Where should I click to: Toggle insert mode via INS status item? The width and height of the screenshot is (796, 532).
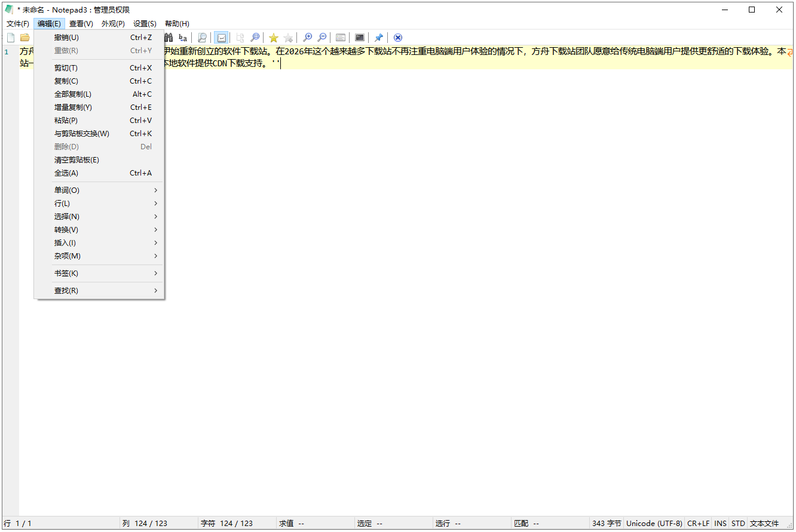720,523
